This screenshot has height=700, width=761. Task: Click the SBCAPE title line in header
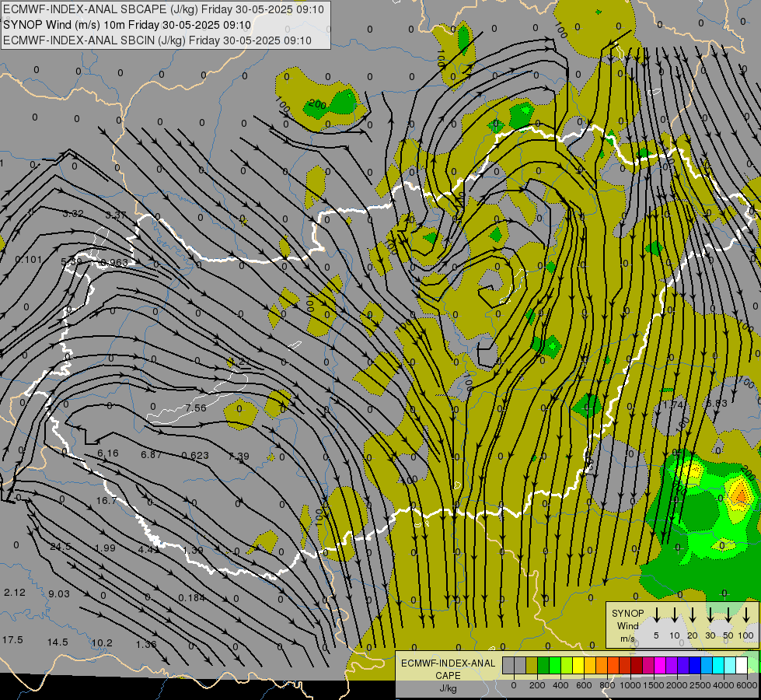pos(163,9)
